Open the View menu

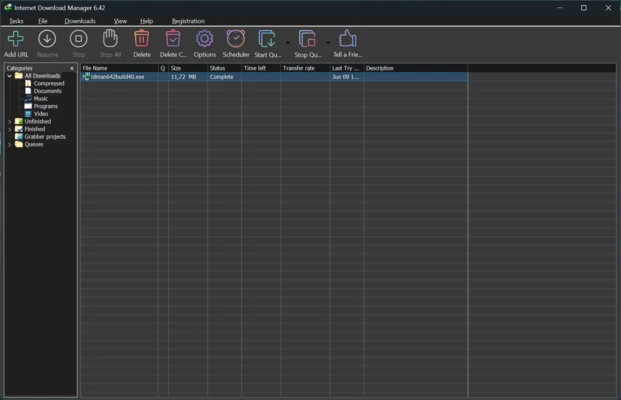[x=120, y=21]
